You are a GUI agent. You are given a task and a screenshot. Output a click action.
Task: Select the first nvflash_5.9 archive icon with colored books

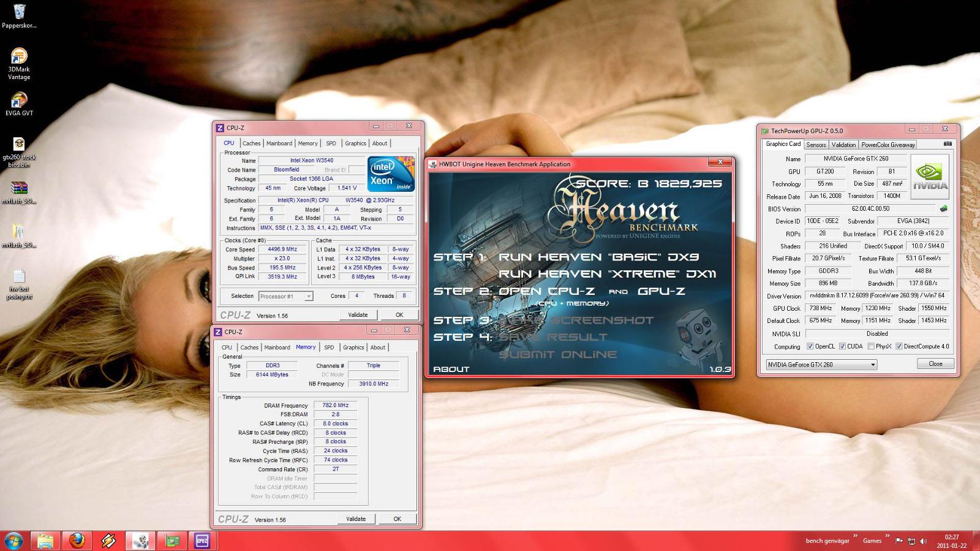pos(19,192)
